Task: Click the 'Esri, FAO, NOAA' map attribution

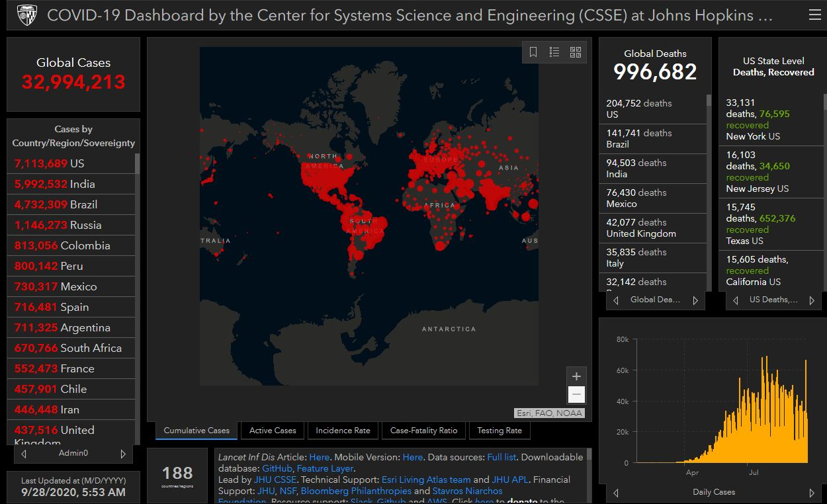Action: click(x=550, y=413)
